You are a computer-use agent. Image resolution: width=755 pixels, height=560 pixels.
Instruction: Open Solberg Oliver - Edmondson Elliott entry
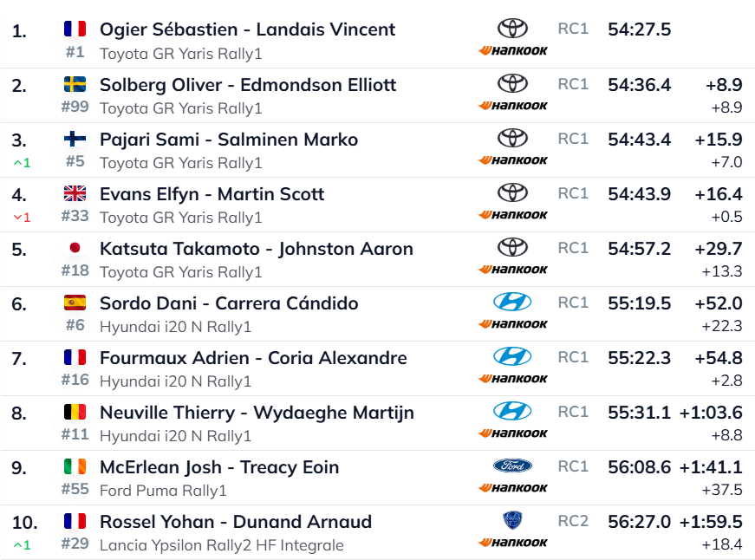[248, 85]
